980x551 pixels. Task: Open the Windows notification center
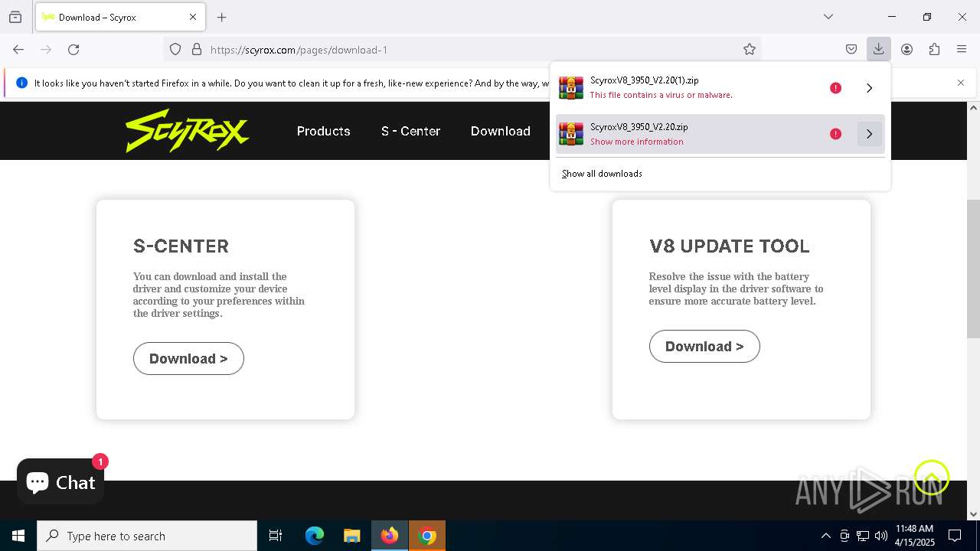955,536
